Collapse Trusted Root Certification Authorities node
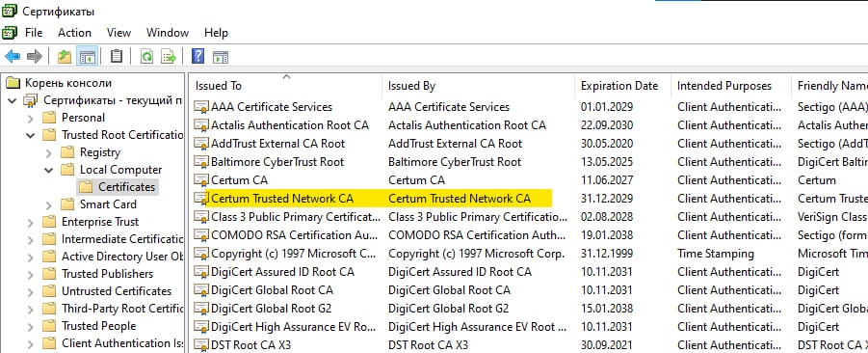This screenshot has width=868, height=353. tap(31, 135)
